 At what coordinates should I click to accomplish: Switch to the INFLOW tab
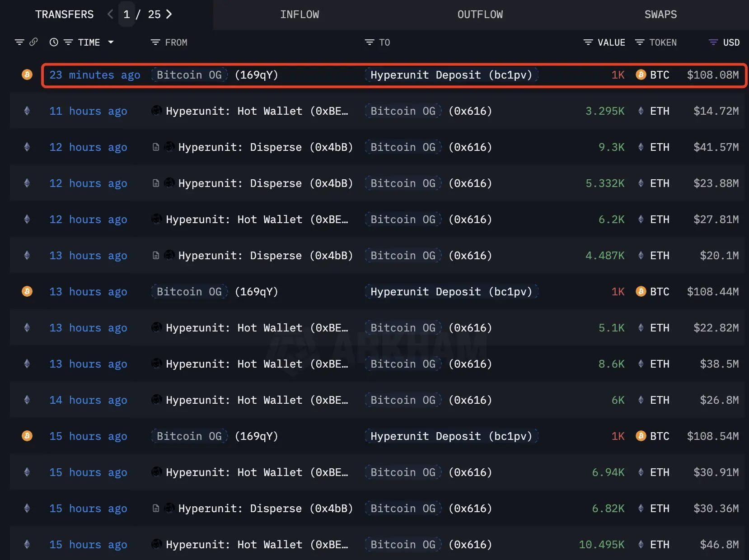pyautogui.click(x=300, y=14)
